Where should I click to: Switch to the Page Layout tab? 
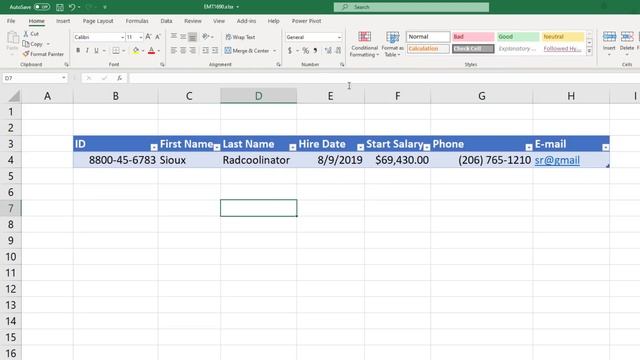pyautogui.click(x=98, y=21)
